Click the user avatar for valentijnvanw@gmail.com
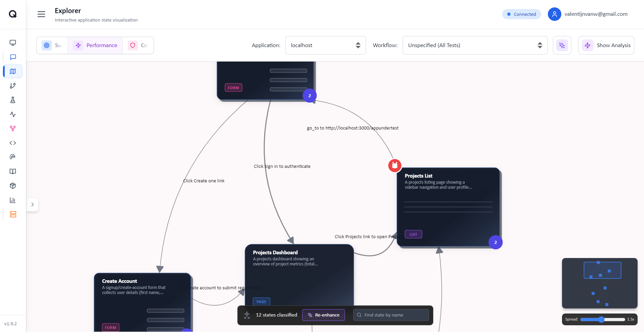644x332 pixels. click(x=554, y=14)
